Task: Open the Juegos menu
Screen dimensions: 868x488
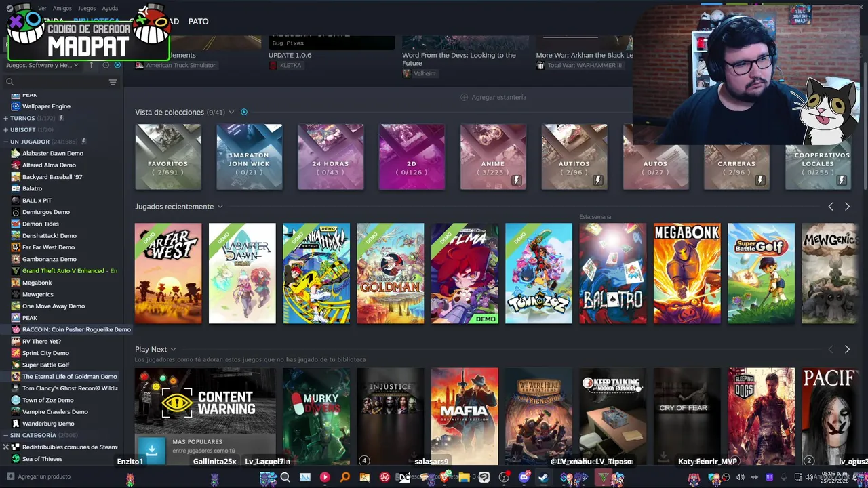Action: [x=87, y=8]
